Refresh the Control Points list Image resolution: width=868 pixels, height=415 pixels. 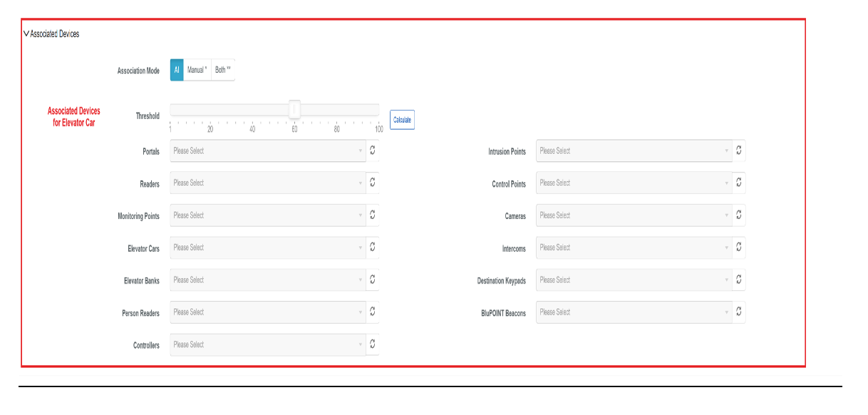739,183
